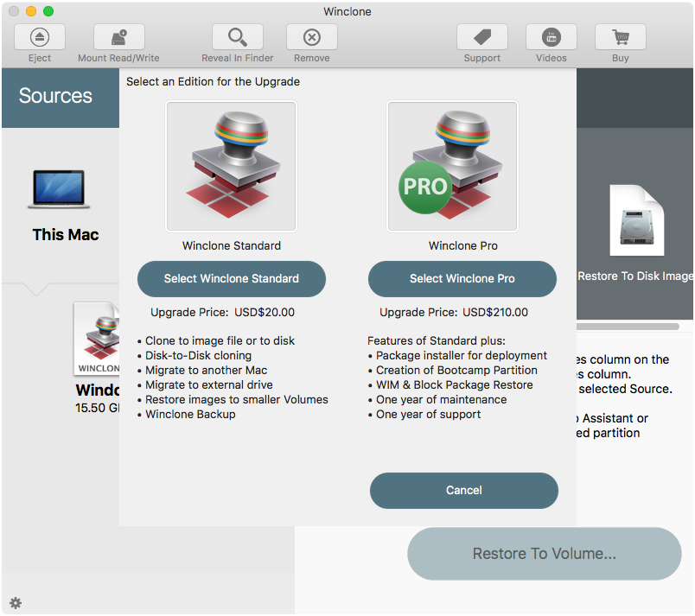This screenshot has width=695, height=616.
Task: Click 'Creation of Bootcamp Partition' text
Action: click(x=456, y=370)
